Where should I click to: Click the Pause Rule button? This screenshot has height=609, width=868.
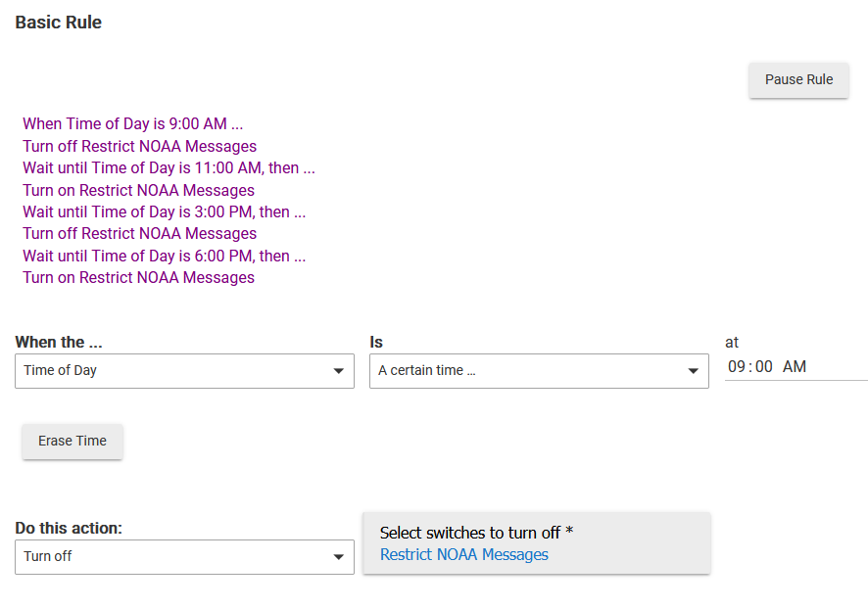click(798, 80)
